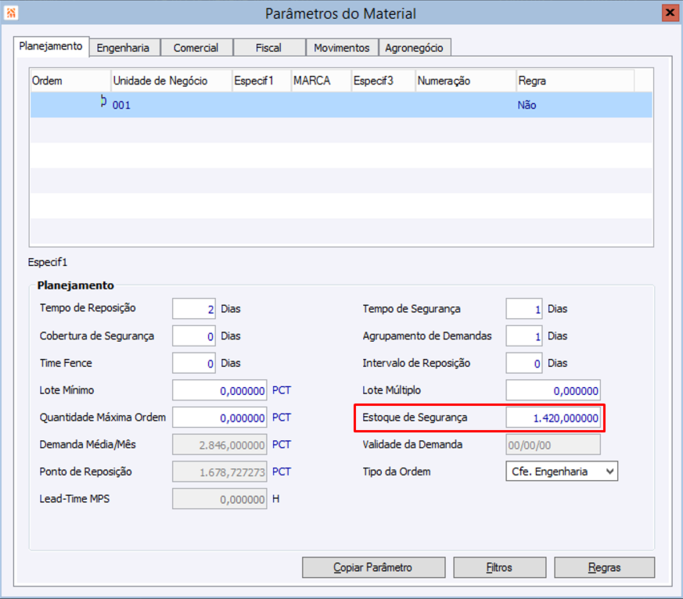Click the Lead-Time MPS field
The image size is (683, 599).
(220, 499)
